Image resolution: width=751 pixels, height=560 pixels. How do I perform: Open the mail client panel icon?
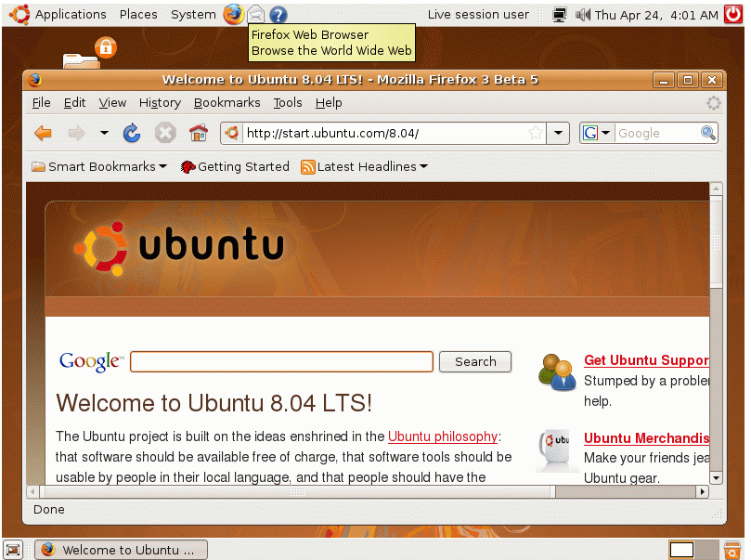(x=256, y=14)
